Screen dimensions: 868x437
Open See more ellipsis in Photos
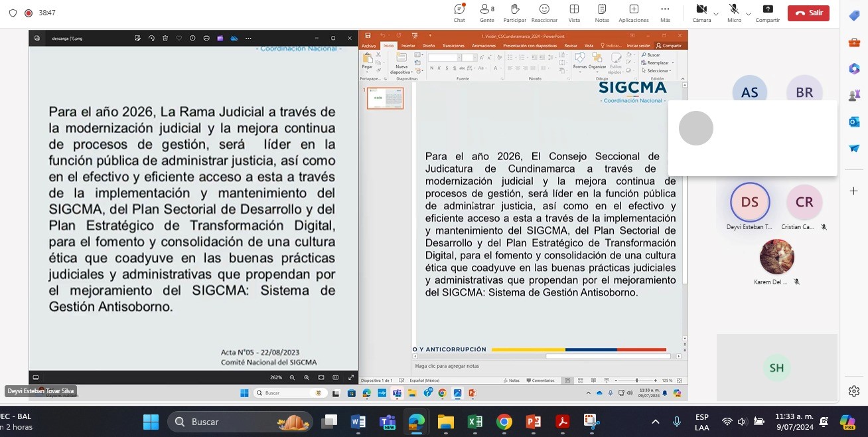point(248,39)
